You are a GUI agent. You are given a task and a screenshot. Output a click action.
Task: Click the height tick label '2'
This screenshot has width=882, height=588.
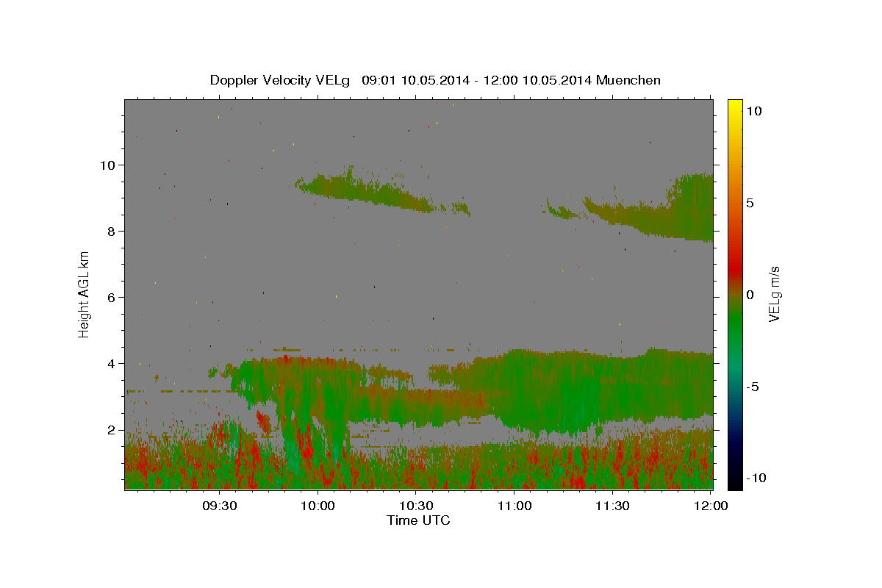112,430
